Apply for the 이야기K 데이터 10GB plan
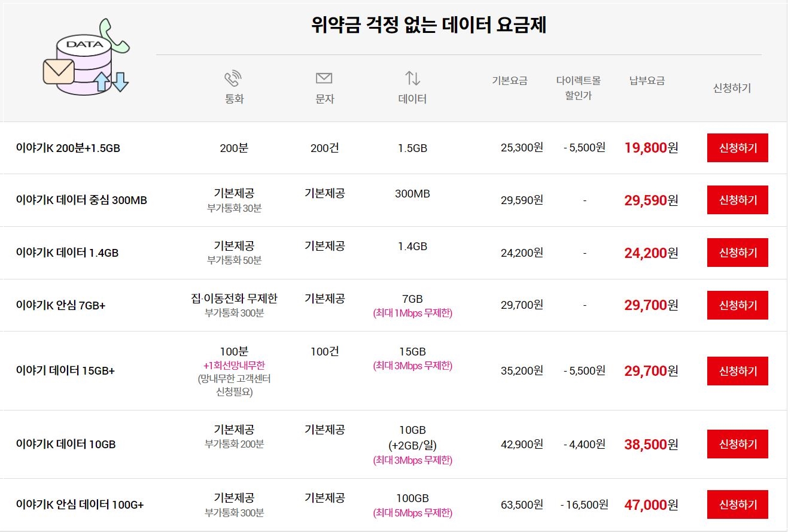Screen dimensions: 791x532 point(737,444)
